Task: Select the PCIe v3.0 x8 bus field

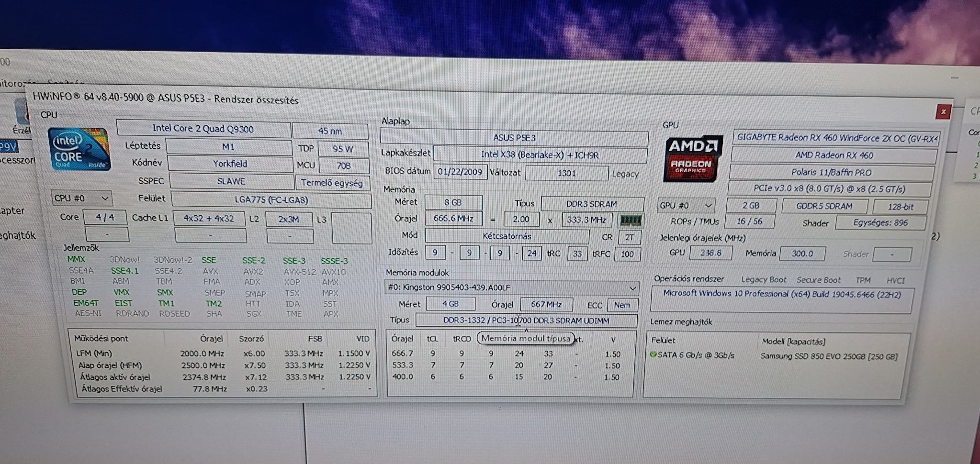Action: [x=830, y=189]
